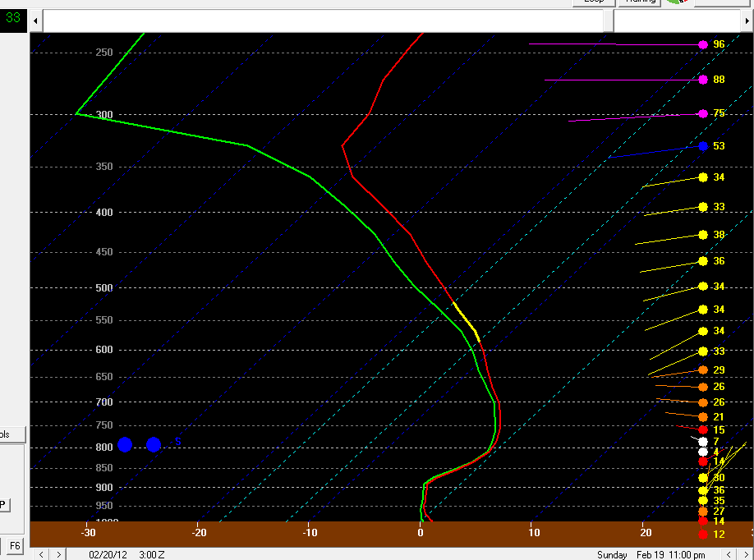Click the 700 pressure level label

(103, 402)
